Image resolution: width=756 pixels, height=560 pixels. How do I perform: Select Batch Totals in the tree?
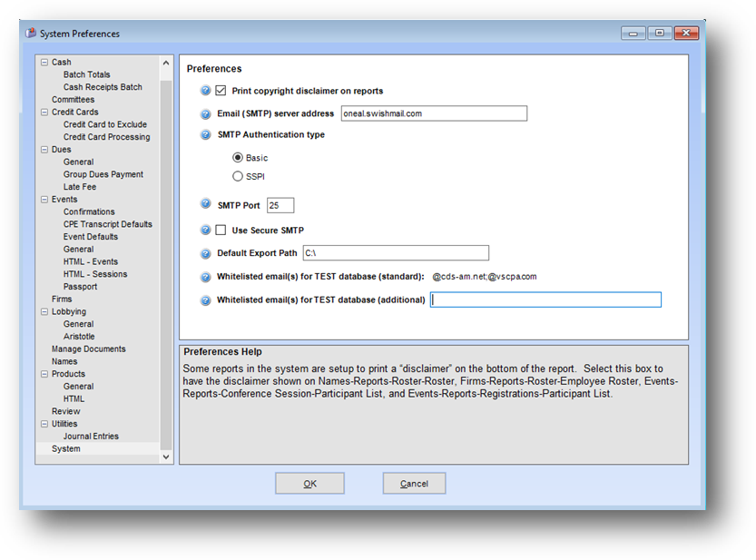(87, 74)
